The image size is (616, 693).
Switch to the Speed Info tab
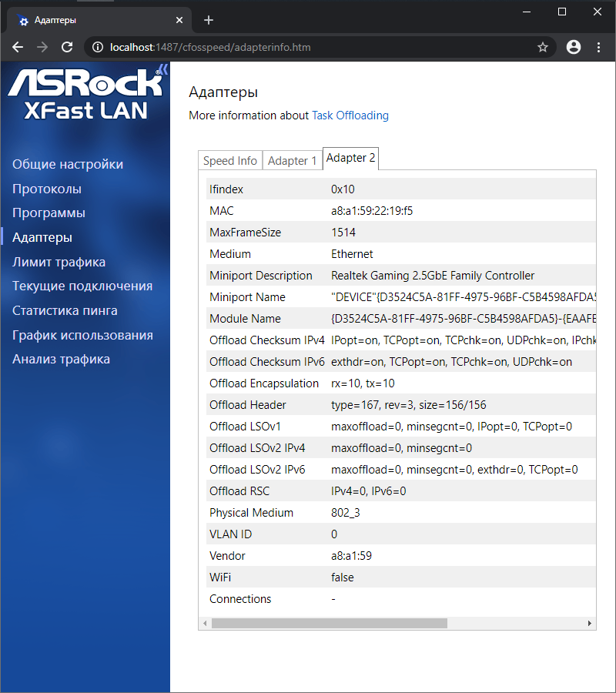229,161
